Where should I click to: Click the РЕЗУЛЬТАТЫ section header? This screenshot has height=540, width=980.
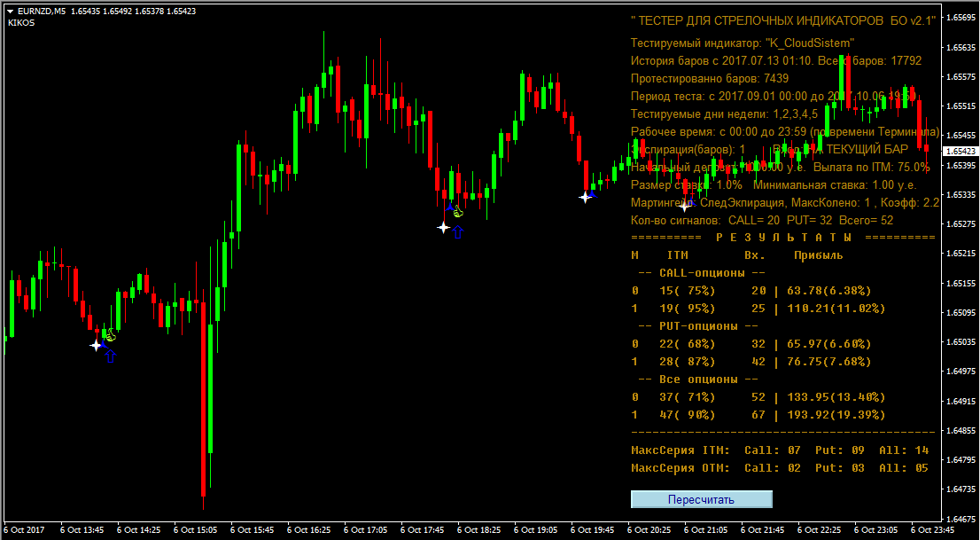point(783,238)
